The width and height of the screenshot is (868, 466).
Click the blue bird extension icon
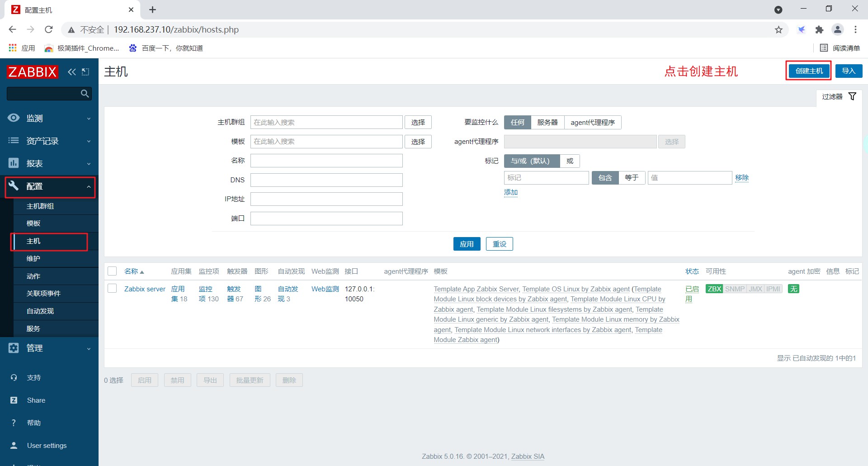tap(802, 30)
